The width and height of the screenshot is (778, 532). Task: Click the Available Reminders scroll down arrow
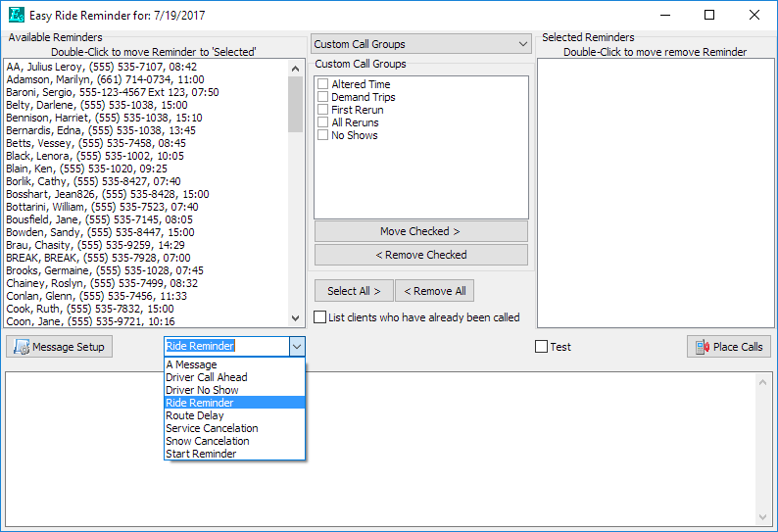click(296, 318)
